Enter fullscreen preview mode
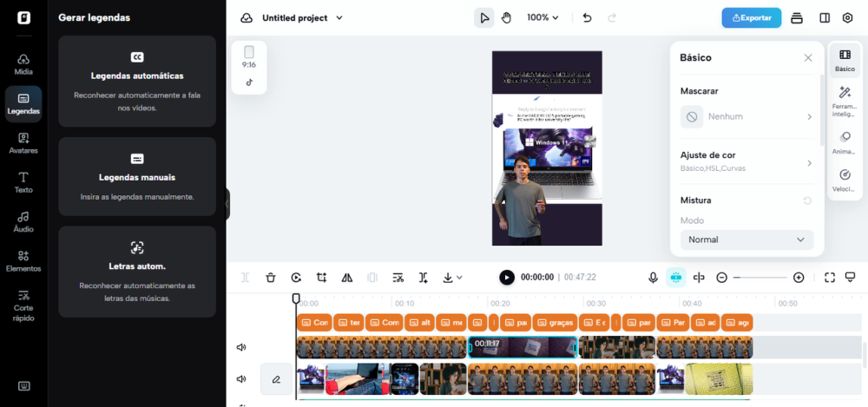 tap(829, 278)
